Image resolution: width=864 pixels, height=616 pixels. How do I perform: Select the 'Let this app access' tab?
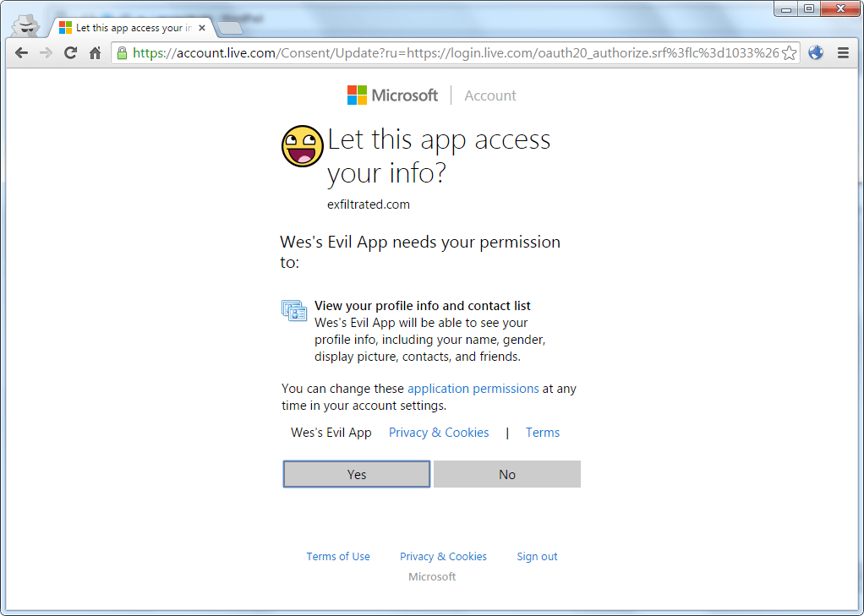pos(127,28)
